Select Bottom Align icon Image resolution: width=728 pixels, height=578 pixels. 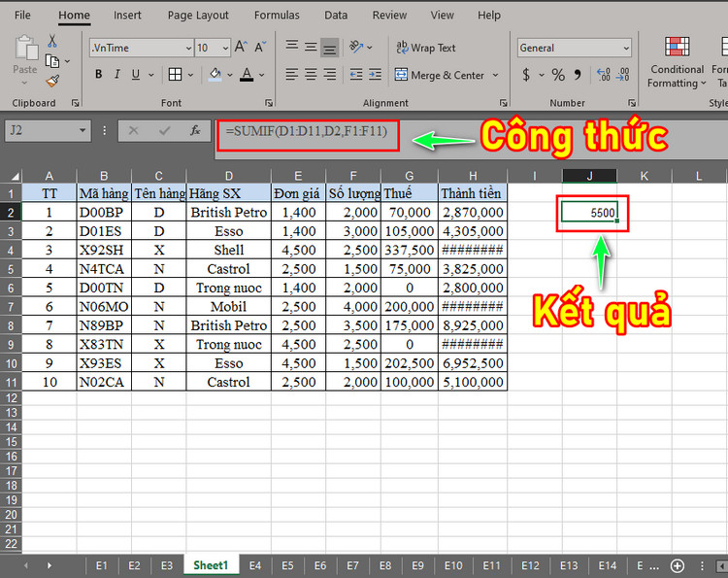coord(330,48)
